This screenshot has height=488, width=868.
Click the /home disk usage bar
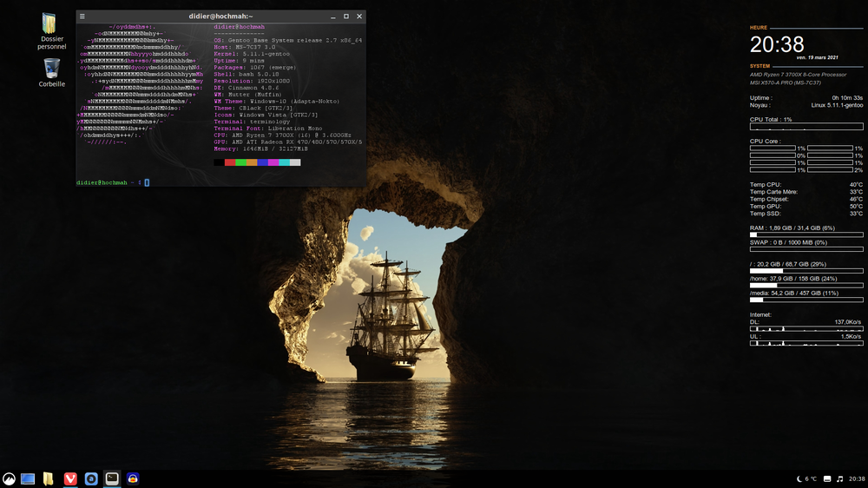coord(806,286)
